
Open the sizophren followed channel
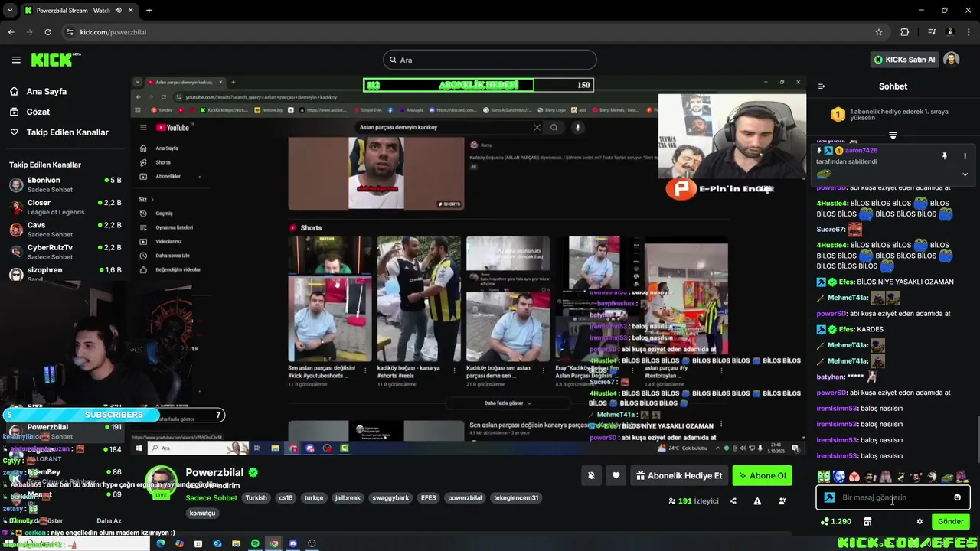[x=65, y=273]
